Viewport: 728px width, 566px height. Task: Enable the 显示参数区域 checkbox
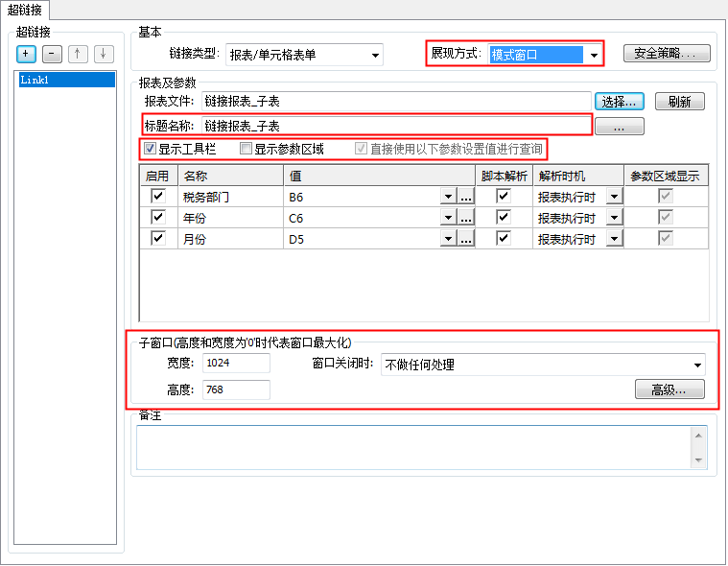(x=247, y=150)
